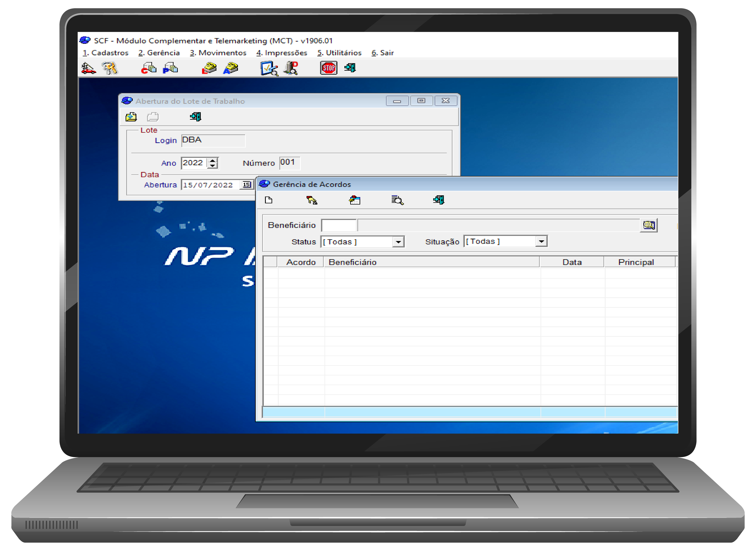This screenshot has height=551, width=756.
Task: Click the blue P boxes toolbar icon
Action: coord(170,68)
